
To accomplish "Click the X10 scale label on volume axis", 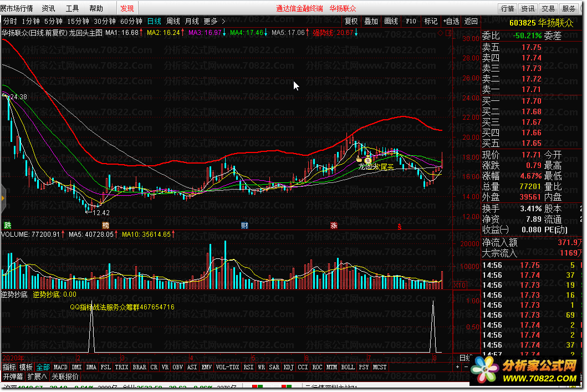I will click(x=460, y=285).
